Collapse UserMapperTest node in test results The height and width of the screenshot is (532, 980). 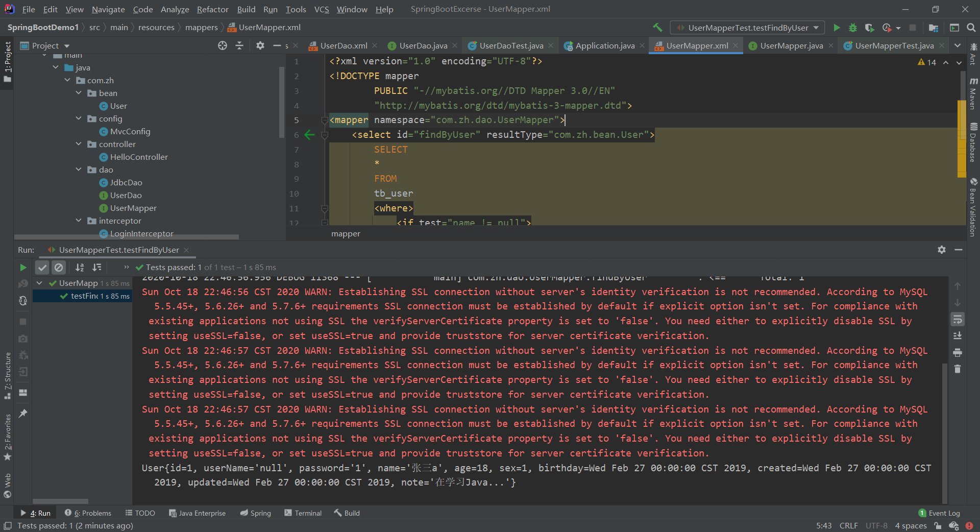[x=39, y=283]
